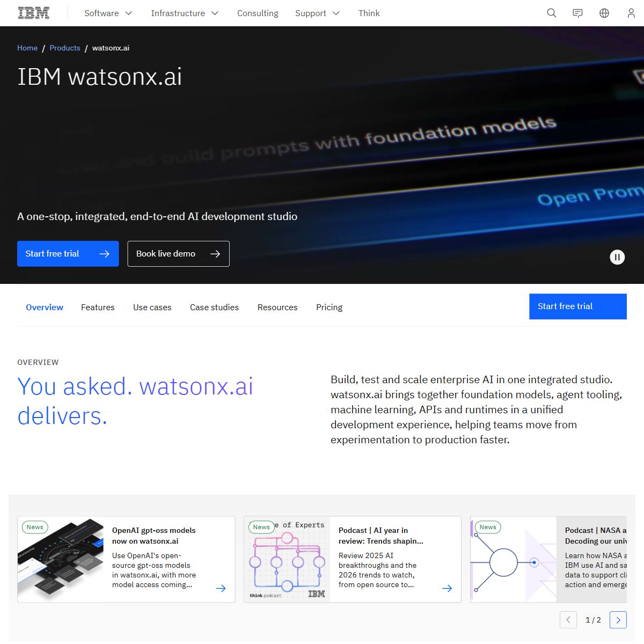The width and height of the screenshot is (644, 644).
Task: Open the globe region selector icon
Action: click(x=604, y=13)
